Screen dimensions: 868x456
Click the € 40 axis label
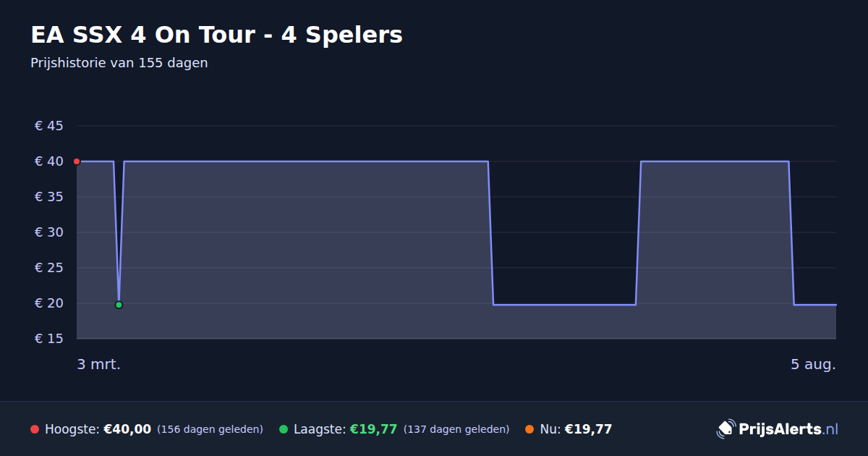[49, 161]
